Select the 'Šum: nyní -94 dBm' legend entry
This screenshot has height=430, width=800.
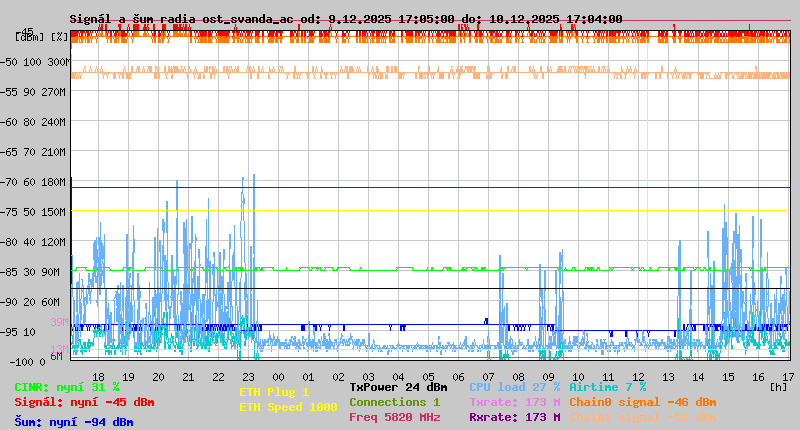point(74,422)
